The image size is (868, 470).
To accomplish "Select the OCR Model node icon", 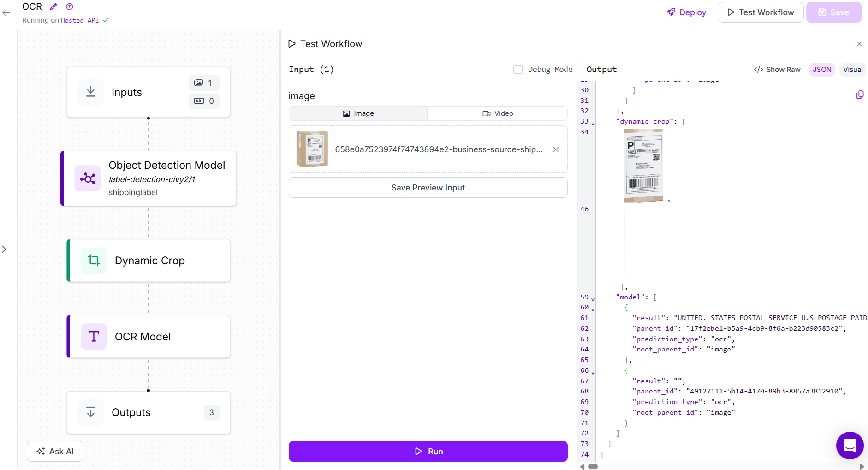I will [94, 337].
